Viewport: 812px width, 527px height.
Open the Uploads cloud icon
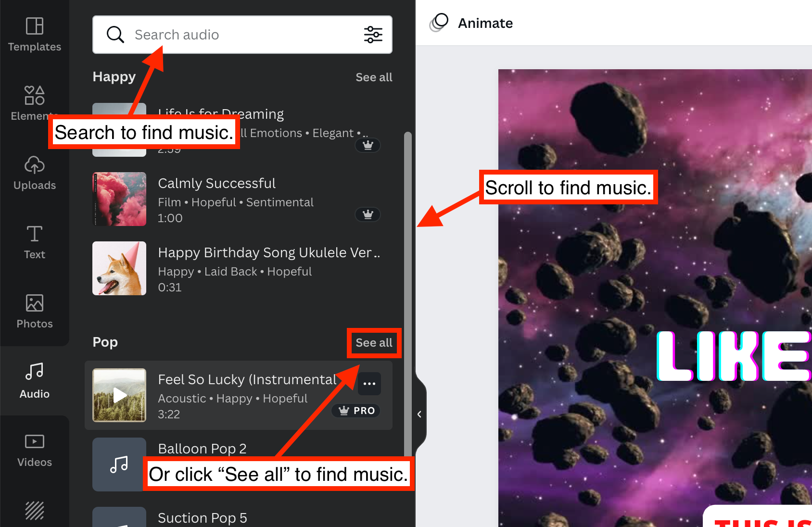coord(35,165)
